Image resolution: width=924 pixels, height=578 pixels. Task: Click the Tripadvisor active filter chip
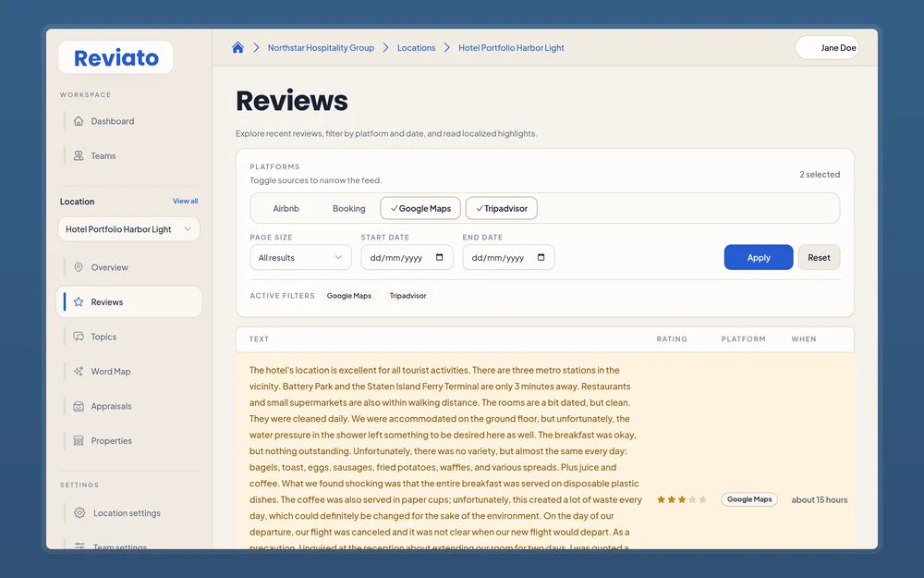pyautogui.click(x=407, y=296)
